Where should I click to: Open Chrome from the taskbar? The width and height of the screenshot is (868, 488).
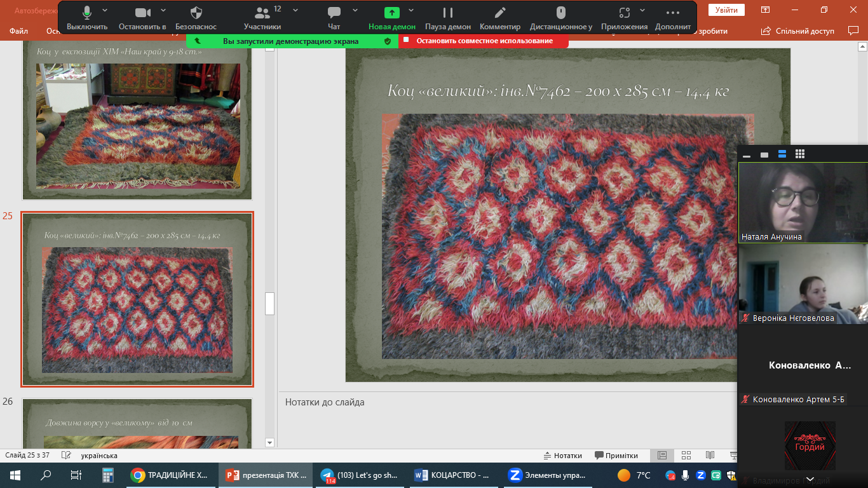(170, 475)
